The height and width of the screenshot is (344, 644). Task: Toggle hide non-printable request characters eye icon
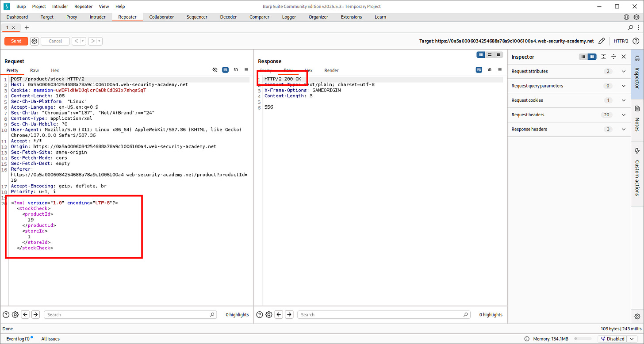point(215,70)
